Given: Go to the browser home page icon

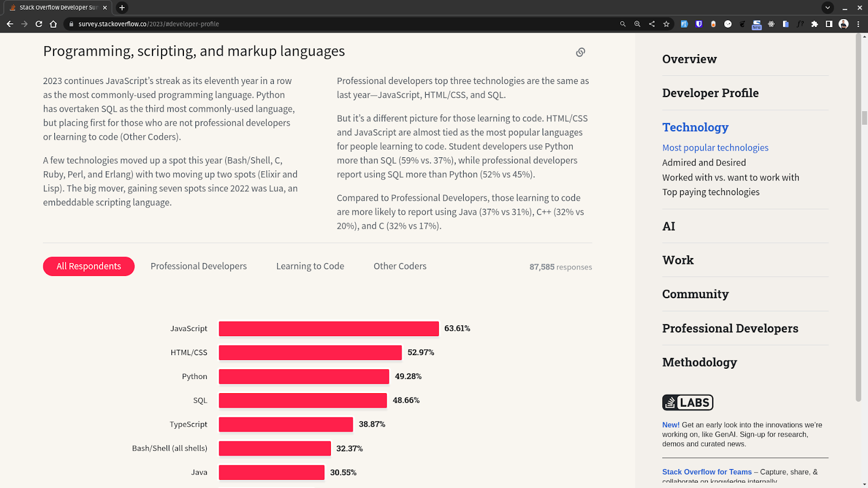Looking at the screenshot, I should click(53, 24).
